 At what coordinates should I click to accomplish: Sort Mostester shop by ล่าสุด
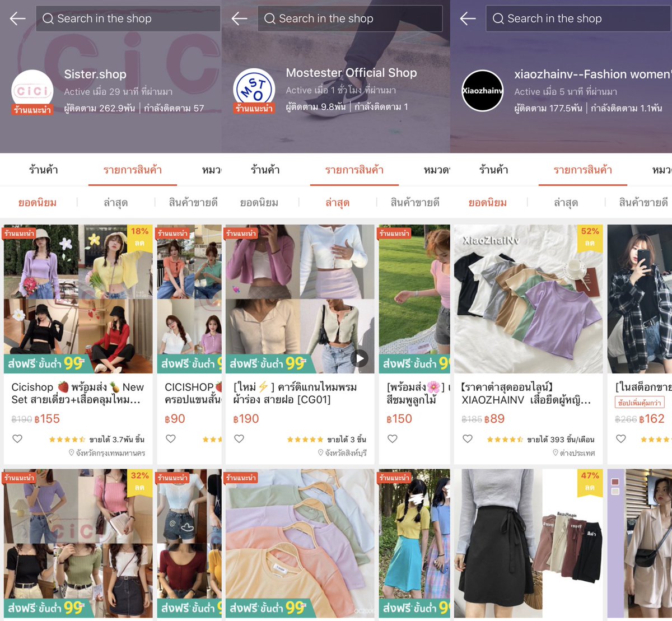click(338, 203)
